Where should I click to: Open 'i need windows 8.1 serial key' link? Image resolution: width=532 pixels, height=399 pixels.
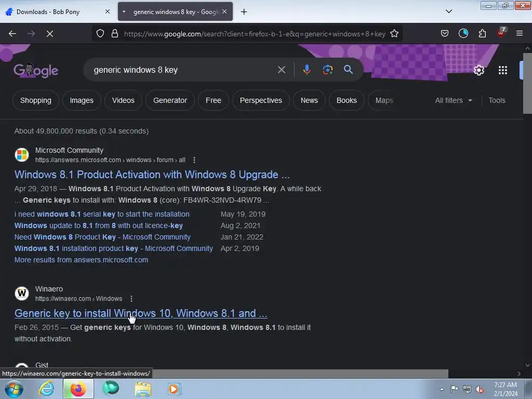click(x=102, y=214)
